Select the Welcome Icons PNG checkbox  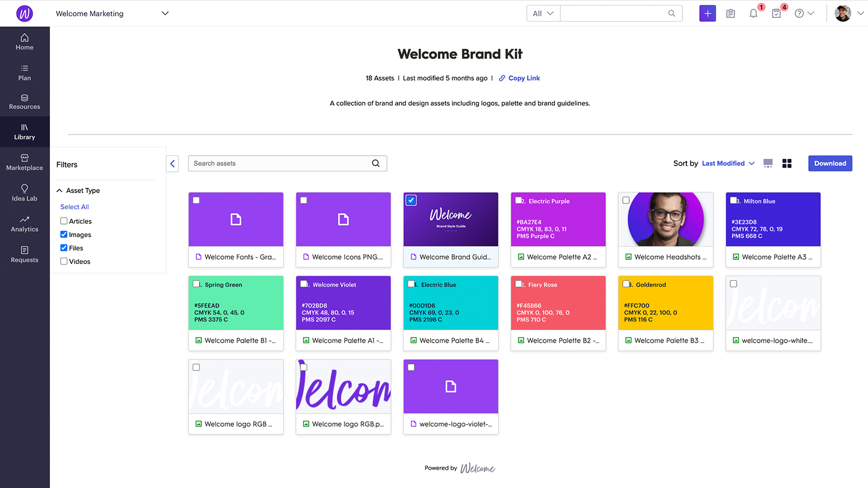pos(304,200)
